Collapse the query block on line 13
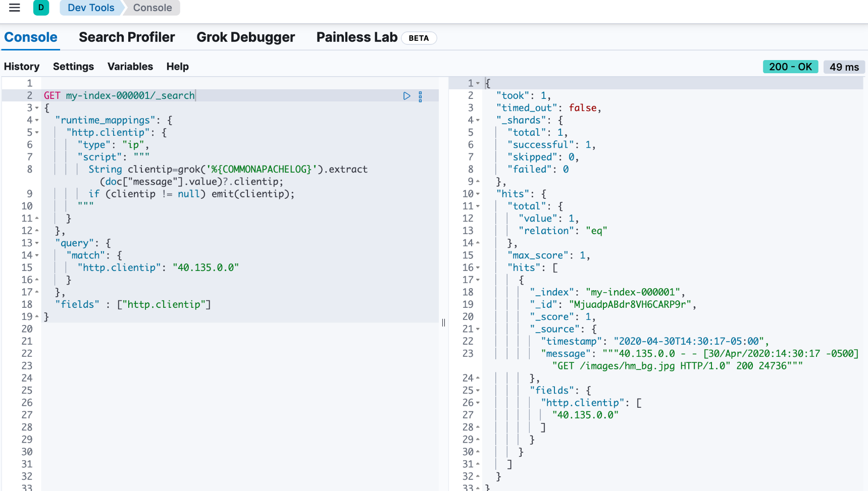The width and height of the screenshot is (868, 491). (37, 243)
